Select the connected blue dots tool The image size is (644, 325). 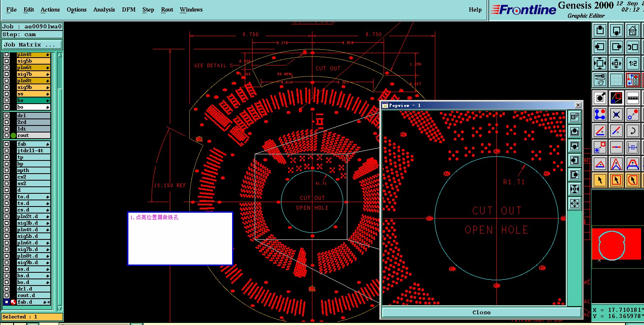[x=600, y=114]
